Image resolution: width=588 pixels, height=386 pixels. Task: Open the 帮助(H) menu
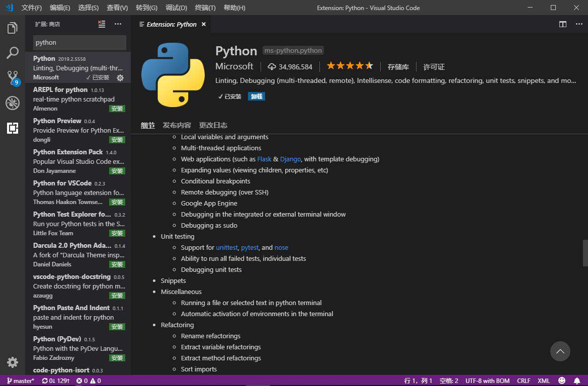(x=234, y=8)
